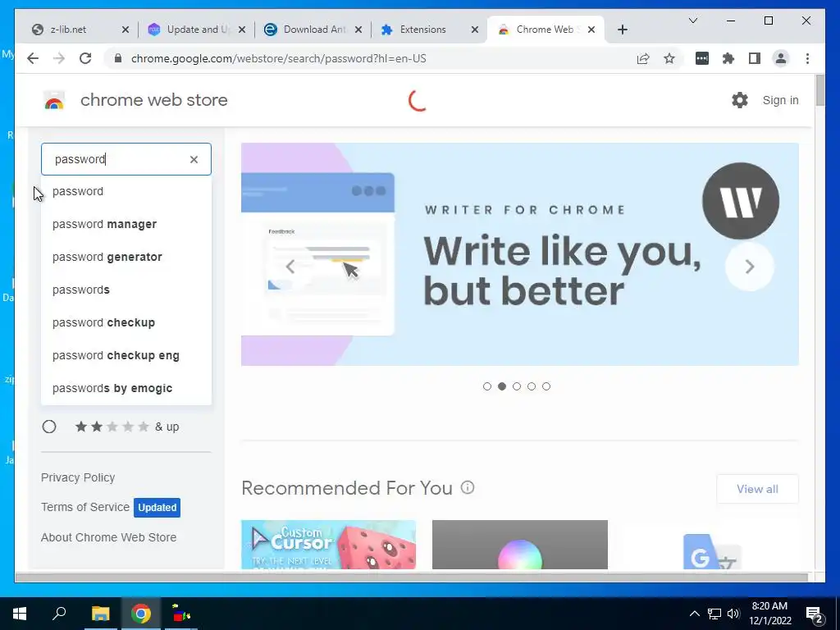
Task: Open a new browser tab
Action: coord(622,30)
